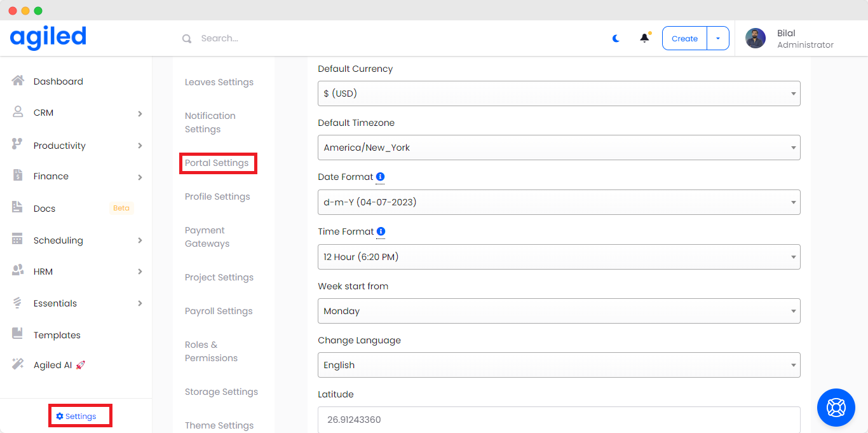Click the Create button
The height and width of the screenshot is (433, 868).
(684, 38)
